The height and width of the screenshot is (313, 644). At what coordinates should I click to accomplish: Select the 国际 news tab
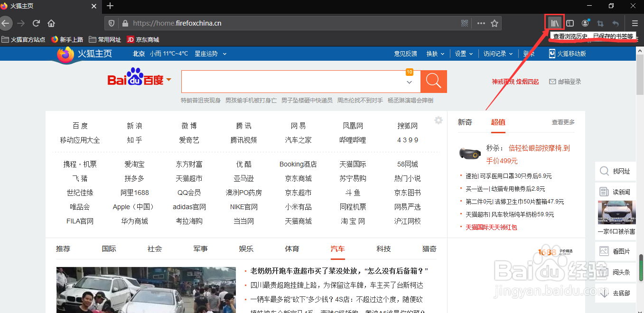[x=109, y=249]
